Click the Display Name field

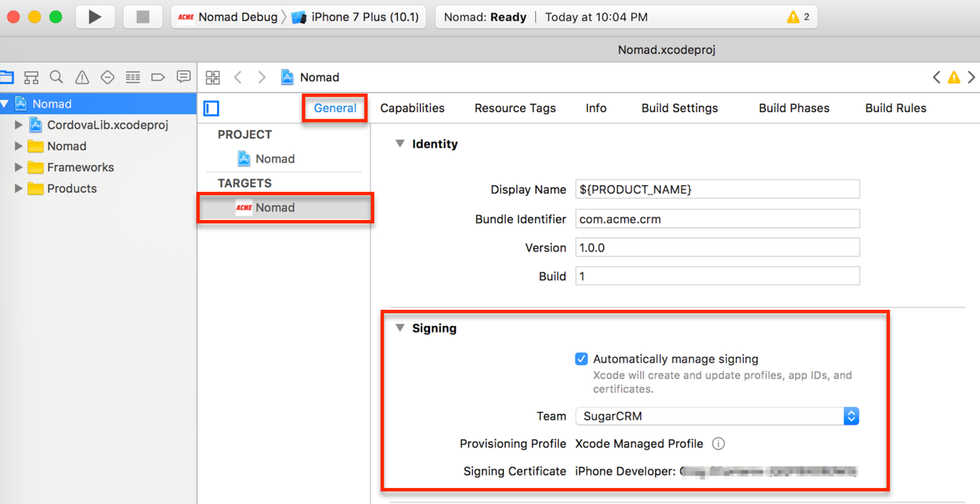tap(717, 190)
